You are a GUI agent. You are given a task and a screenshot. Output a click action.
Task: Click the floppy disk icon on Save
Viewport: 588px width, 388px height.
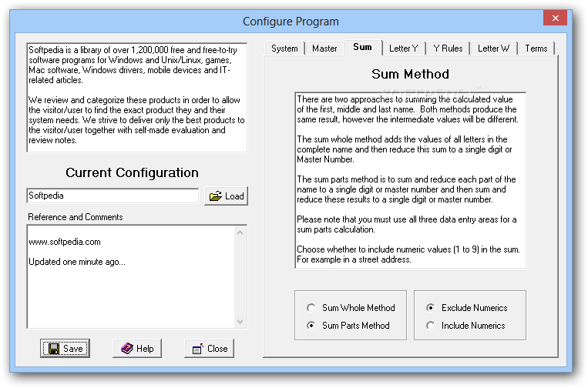(x=54, y=349)
